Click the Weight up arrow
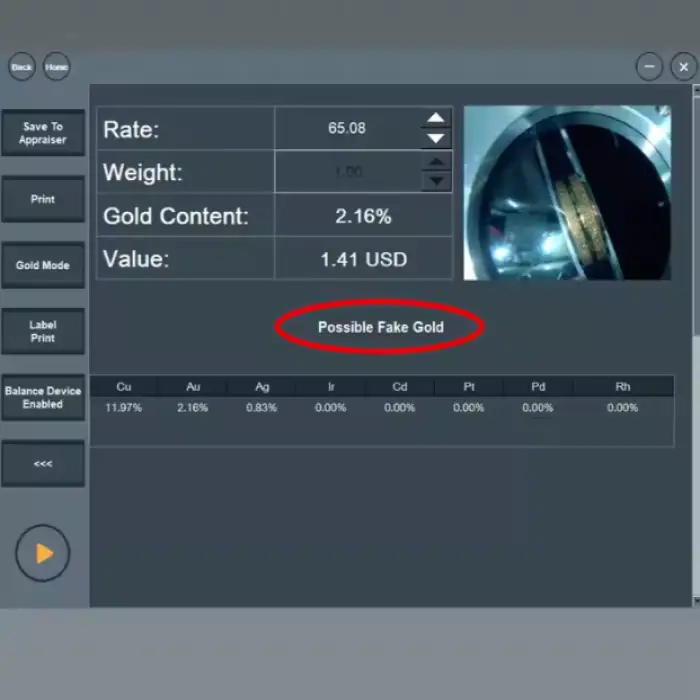This screenshot has width=700, height=700. pyautogui.click(x=436, y=162)
